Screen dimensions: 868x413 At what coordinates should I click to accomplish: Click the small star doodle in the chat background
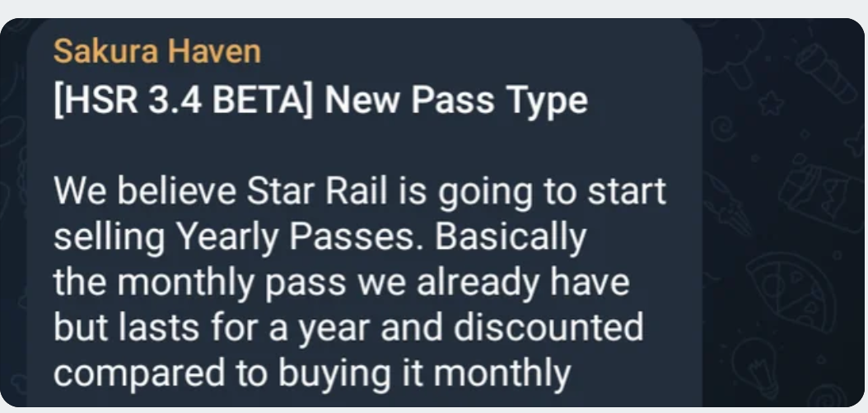[771, 104]
